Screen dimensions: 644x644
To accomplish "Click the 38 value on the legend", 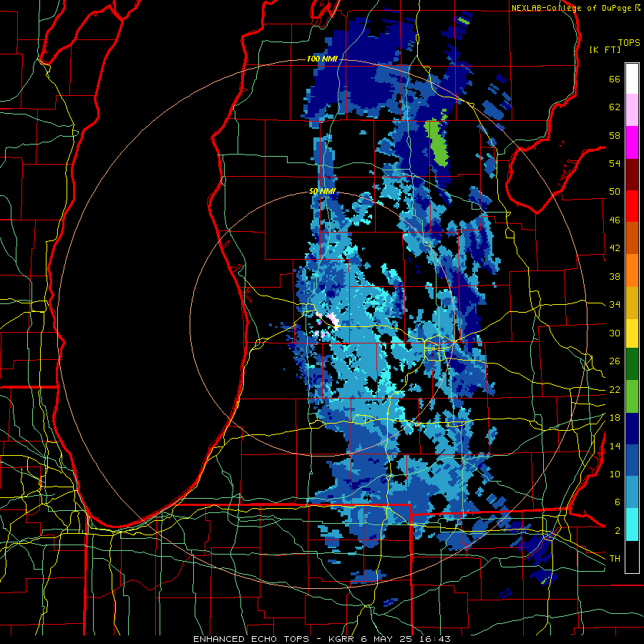I will (615, 276).
